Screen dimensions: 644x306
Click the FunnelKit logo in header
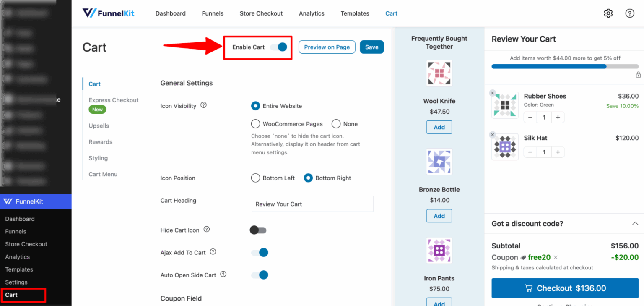tap(108, 13)
